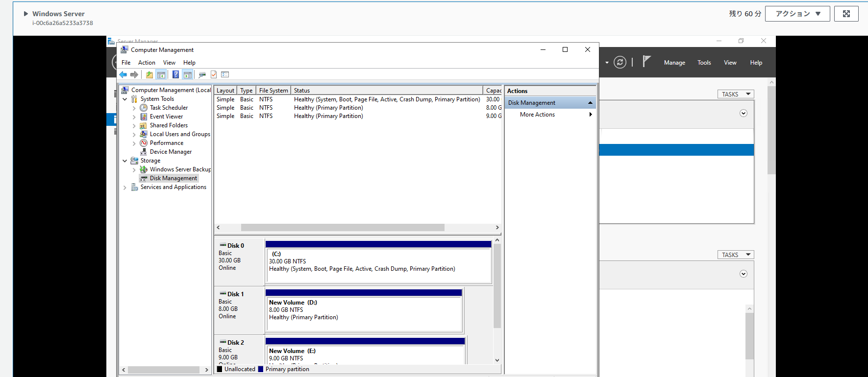The width and height of the screenshot is (868, 377).
Task: Open the File menu in Computer Management
Action: pyautogui.click(x=126, y=63)
